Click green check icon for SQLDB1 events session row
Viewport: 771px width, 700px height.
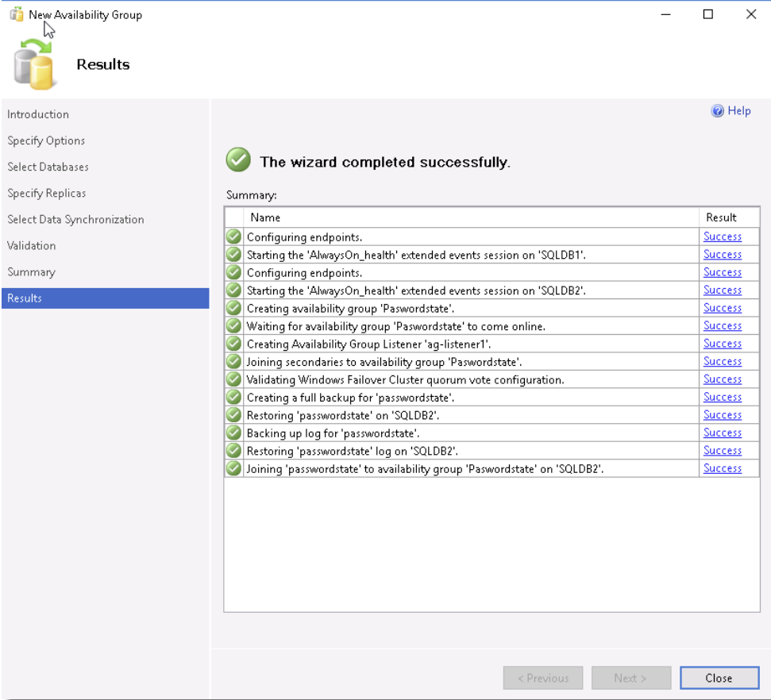[x=234, y=255]
